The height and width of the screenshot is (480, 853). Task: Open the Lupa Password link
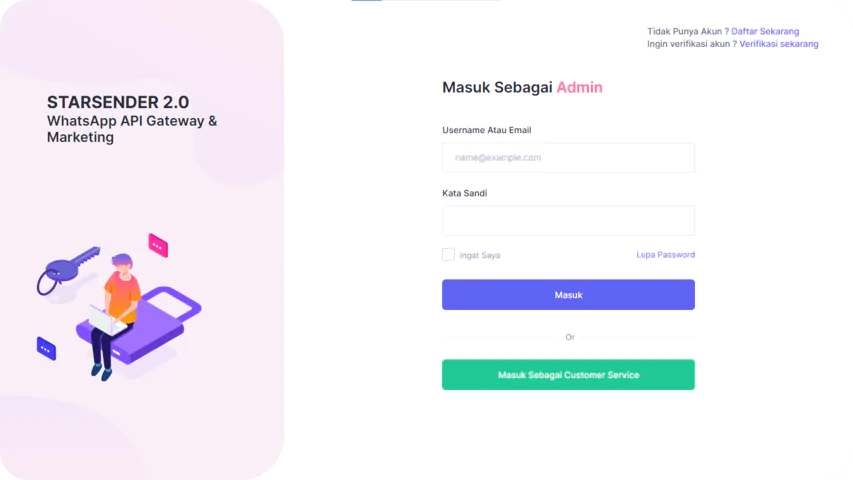(x=665, y=255)
